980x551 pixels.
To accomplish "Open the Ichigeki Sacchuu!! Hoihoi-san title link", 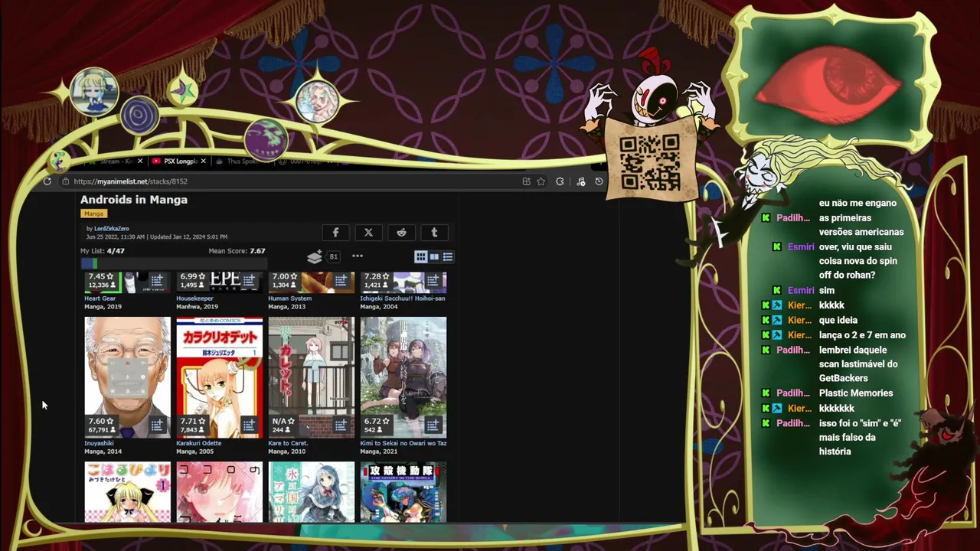I will pyautogui.click(x=403, y=298).
